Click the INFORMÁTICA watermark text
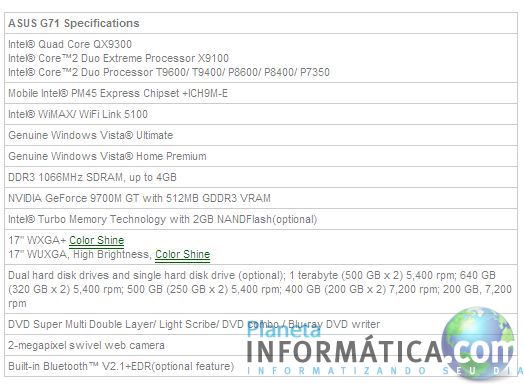524x384 pixels. (x=345, y=352)
